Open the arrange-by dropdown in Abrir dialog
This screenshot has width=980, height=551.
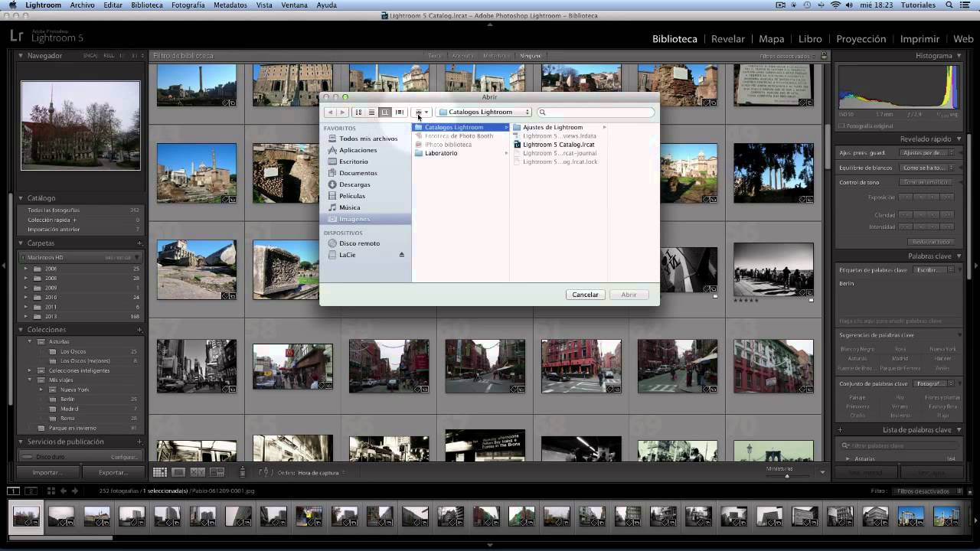point(422,112)
